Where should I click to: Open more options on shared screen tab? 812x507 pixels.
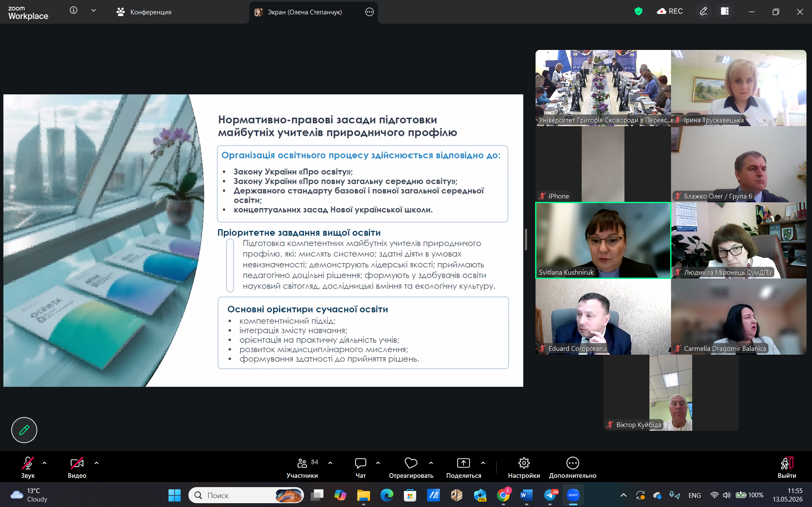[x=370, y=12]
